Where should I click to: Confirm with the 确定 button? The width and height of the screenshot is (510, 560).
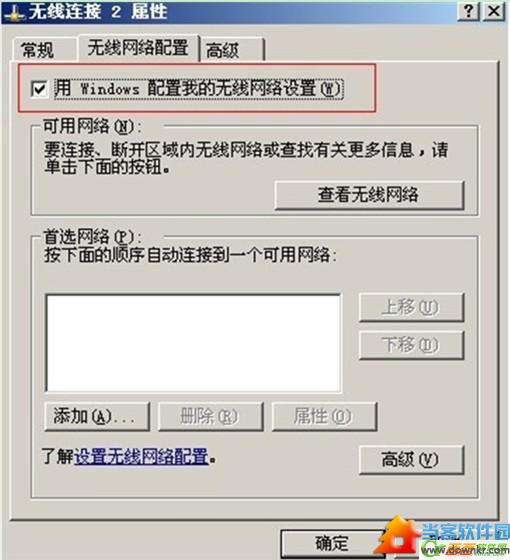pos(332,544)
